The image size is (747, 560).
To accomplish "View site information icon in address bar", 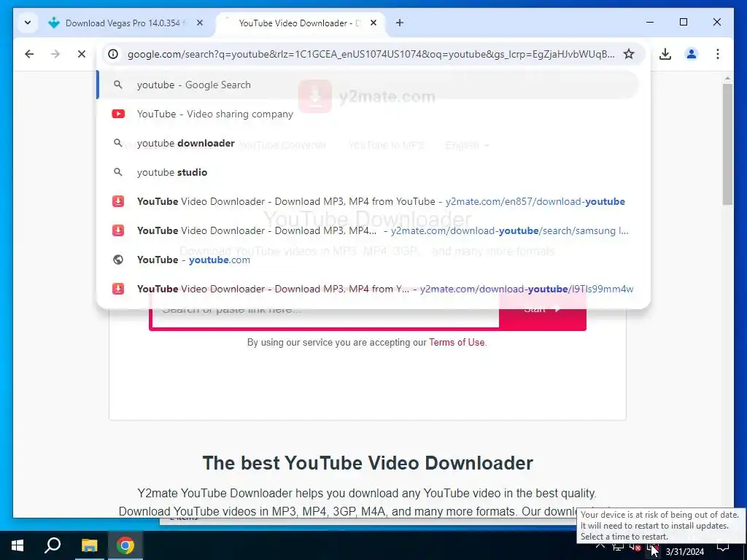I will click(113, 54).
